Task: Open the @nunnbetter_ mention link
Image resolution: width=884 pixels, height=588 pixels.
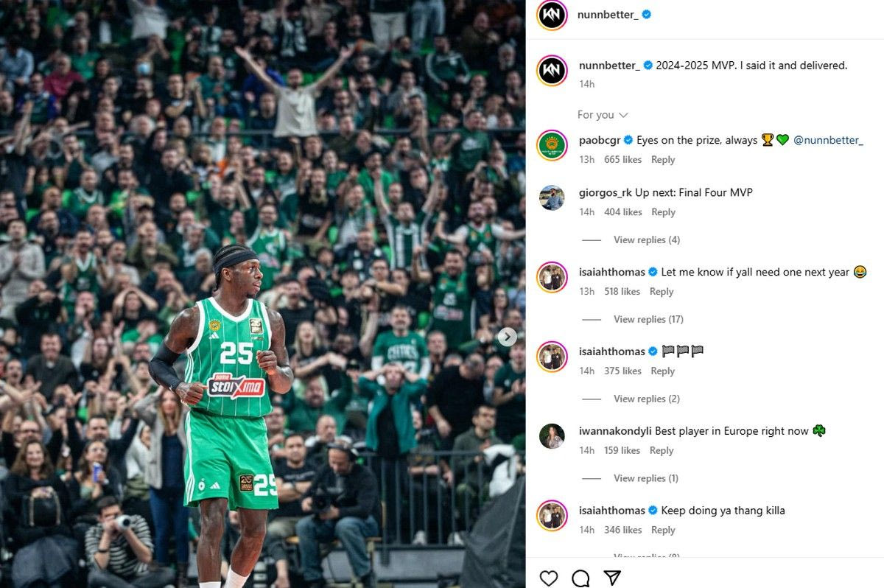Action: click(x=828, y=140)
